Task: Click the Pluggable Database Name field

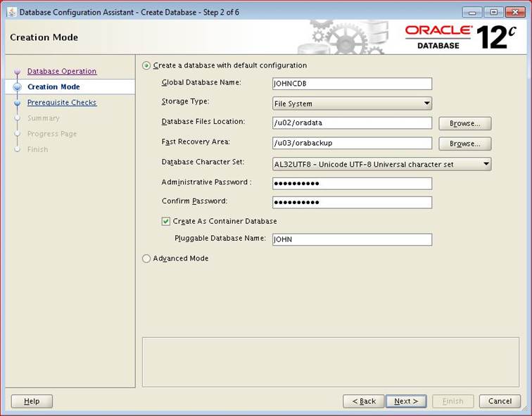Action: pyautogui.click(x=352, y=239)
